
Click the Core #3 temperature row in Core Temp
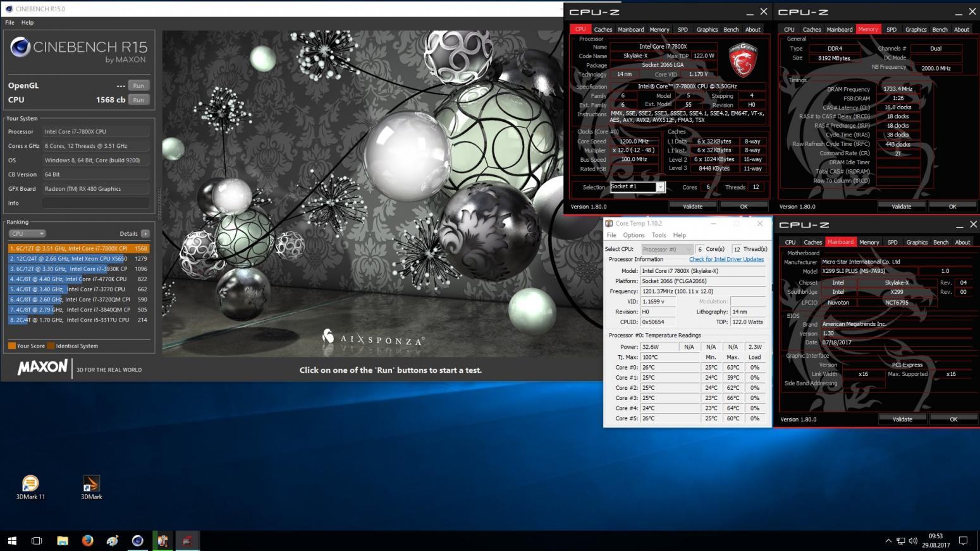pos(687,398)
